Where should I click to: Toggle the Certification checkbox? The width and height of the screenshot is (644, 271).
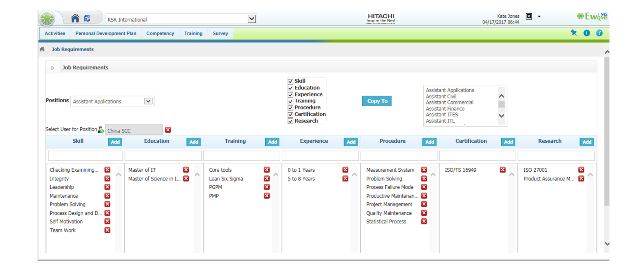[291, 114]
